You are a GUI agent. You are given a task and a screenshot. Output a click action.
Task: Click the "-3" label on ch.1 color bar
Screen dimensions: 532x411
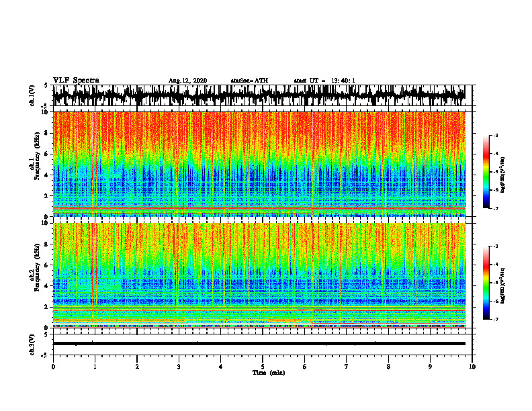(x=496, y=135)
